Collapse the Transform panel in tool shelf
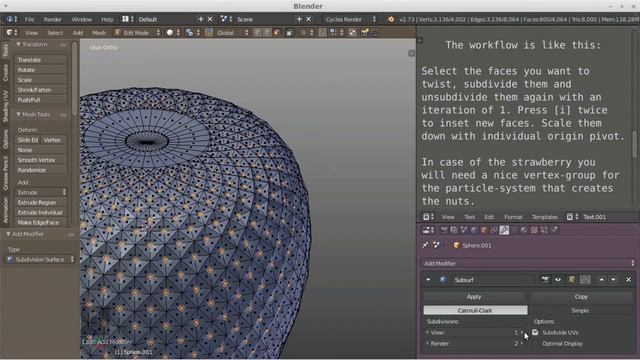 pyautogui.click(x=19, y=44)
